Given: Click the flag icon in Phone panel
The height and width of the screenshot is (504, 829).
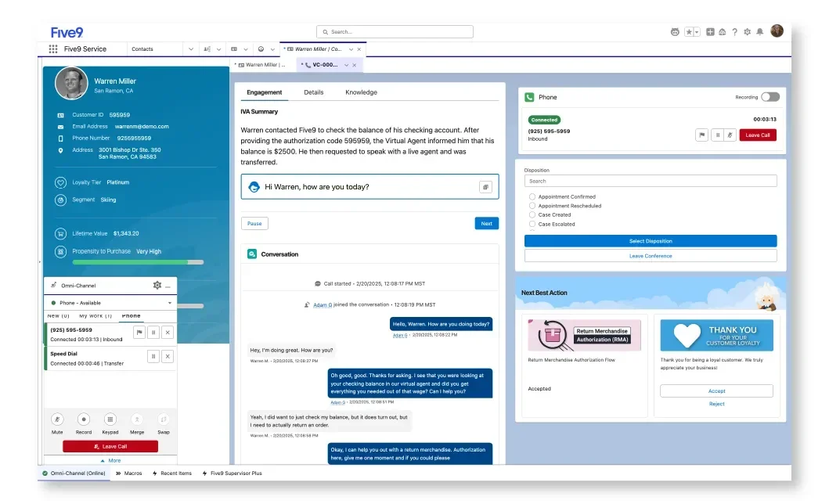Looking at the screenshot, I should click(x=702, y=135).
